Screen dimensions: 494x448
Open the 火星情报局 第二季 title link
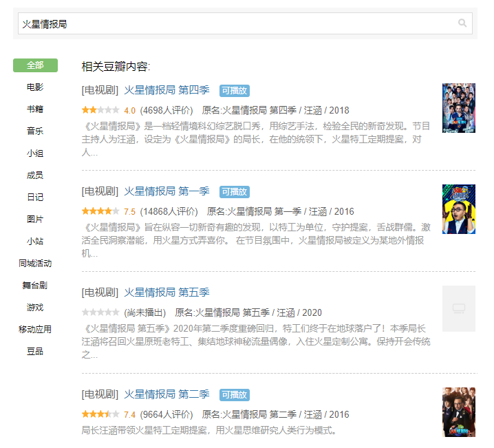(167, 394)
